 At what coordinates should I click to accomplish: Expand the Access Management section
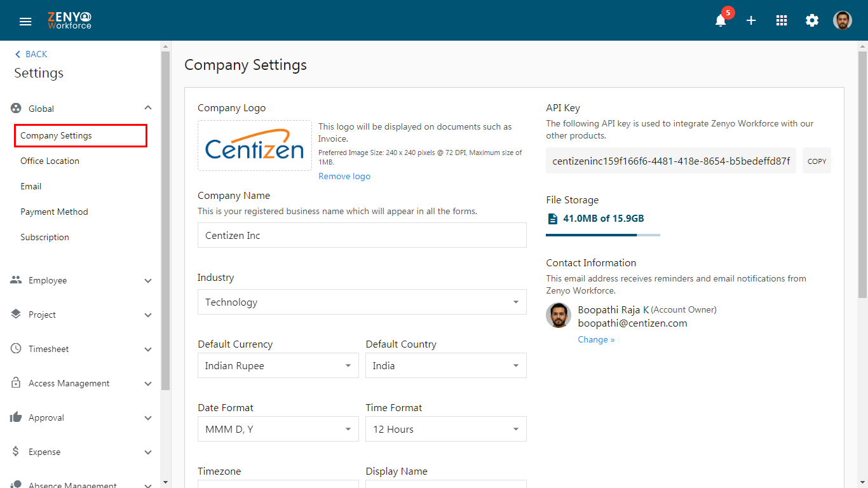click(x=148, y=384)
